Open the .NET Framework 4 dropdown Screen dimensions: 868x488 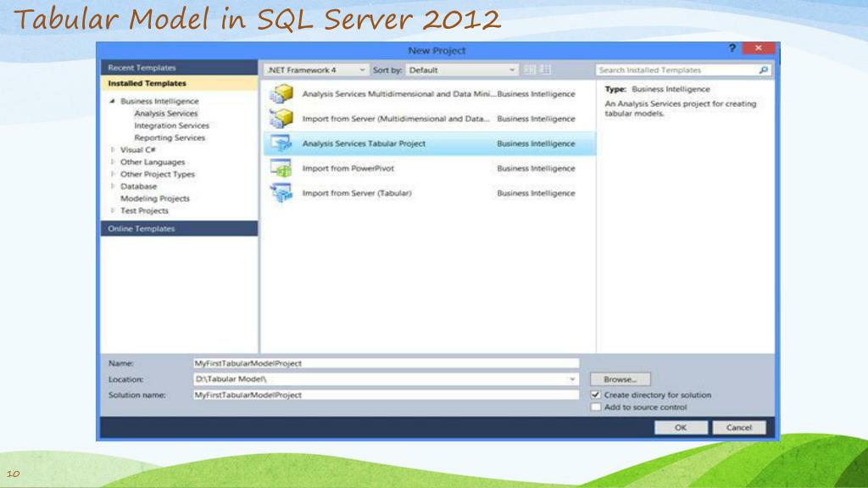click(x=315, y=70)
